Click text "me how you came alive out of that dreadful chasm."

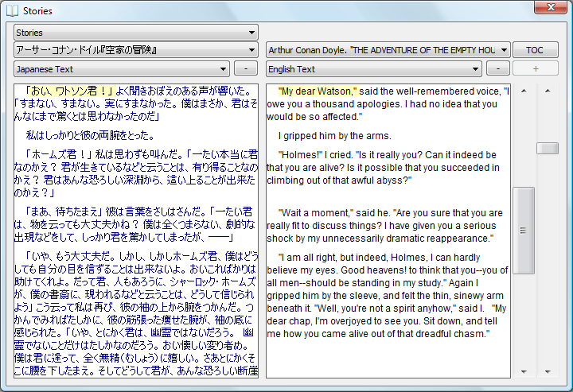(x=378, y=334)
